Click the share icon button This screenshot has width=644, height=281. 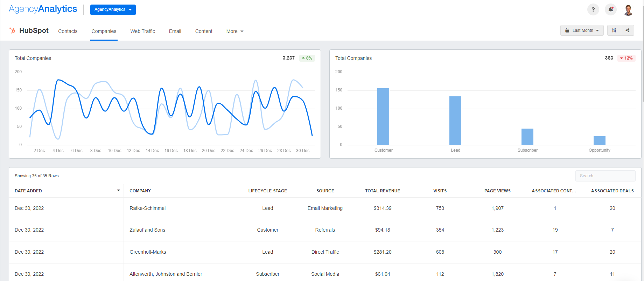click(x=628, y=30)
